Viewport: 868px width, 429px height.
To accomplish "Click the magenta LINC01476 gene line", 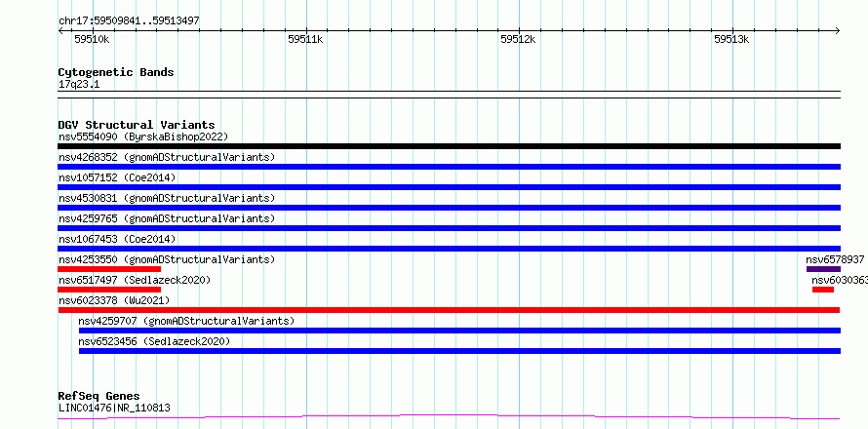I will [449, 416].
